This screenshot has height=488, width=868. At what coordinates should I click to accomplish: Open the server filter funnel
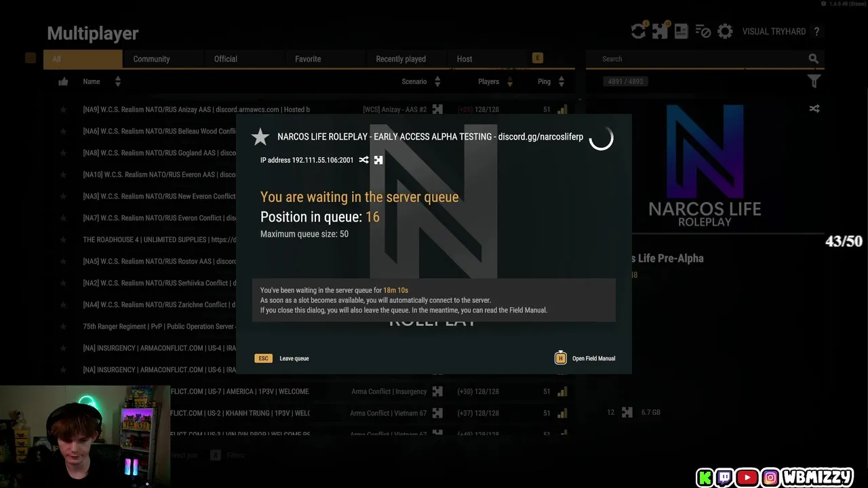click(x=814, y=81)
